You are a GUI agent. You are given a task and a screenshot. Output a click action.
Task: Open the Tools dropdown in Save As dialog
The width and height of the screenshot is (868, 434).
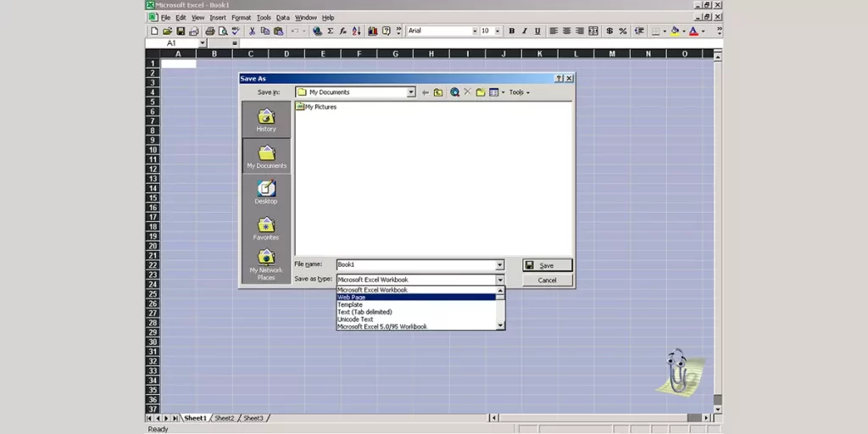point(520,92)
